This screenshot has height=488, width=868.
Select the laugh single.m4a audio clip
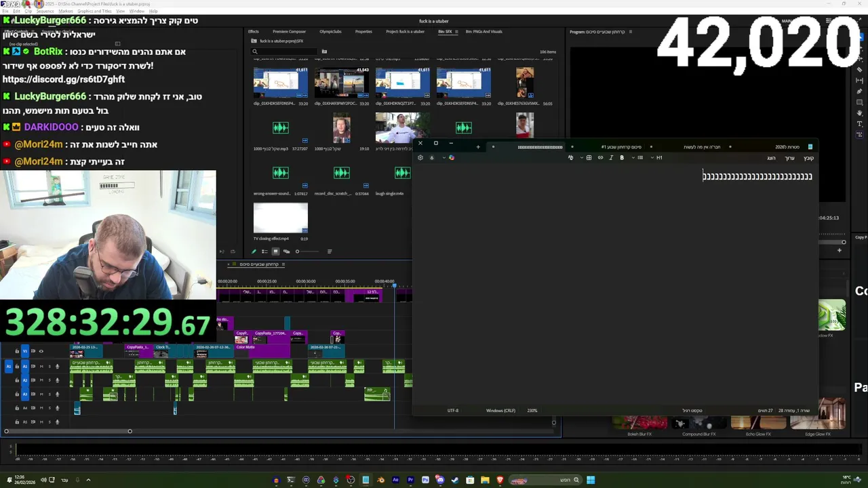403,173
